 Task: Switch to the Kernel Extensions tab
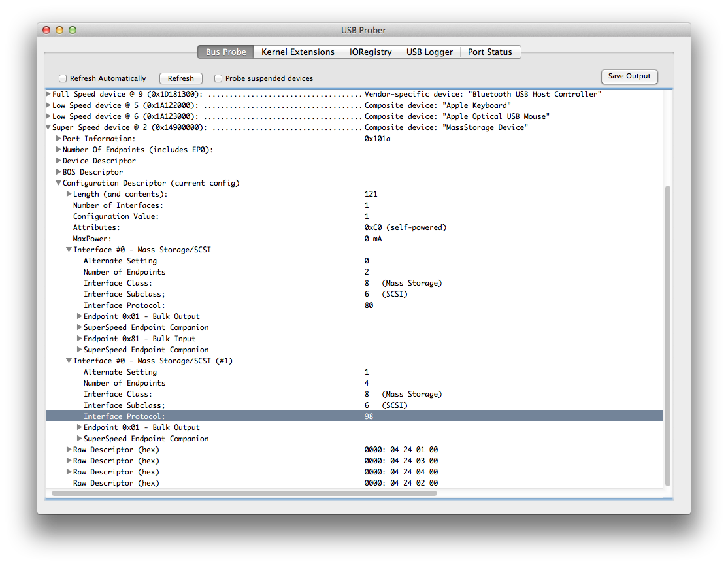297,52
